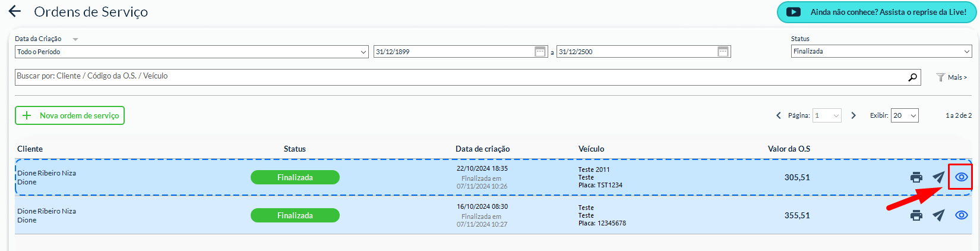Viewport: 980px width, 251px height.
Task: Go to the next page arrow
Action: click(x=853, y=115)
